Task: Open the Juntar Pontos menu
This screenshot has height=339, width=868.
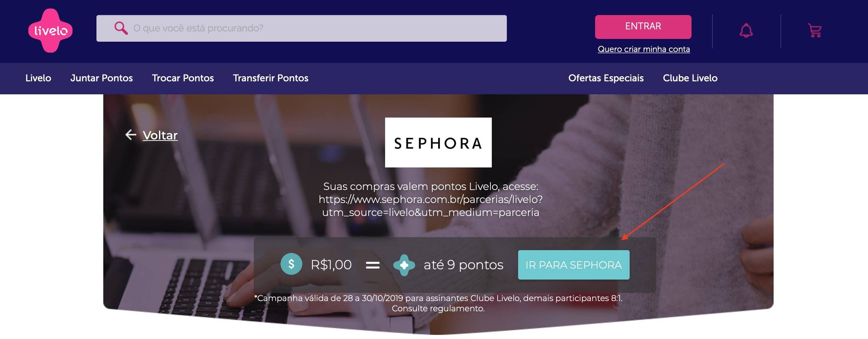Action: point(102,78)
